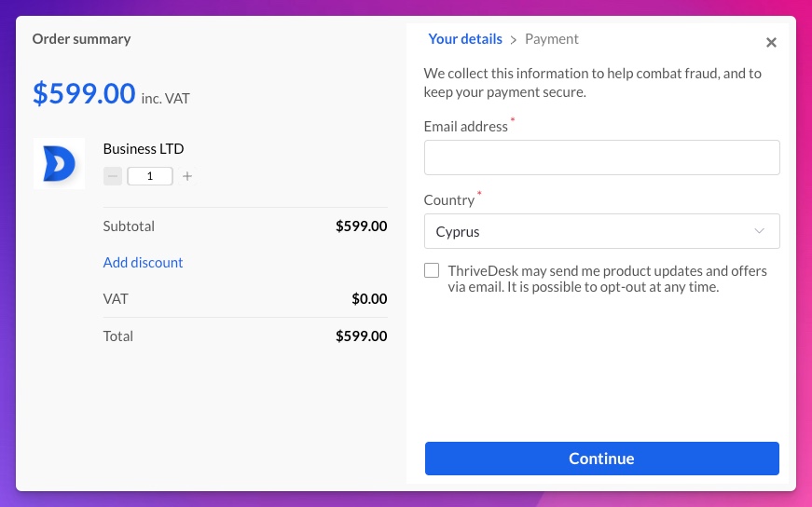Click the Order summary heading

81,39
